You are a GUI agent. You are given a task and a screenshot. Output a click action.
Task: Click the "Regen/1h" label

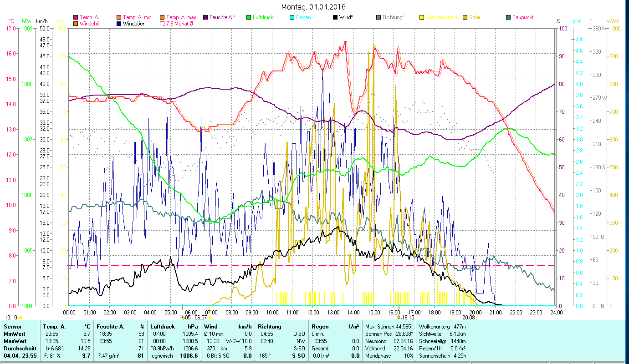click(430, 348)
